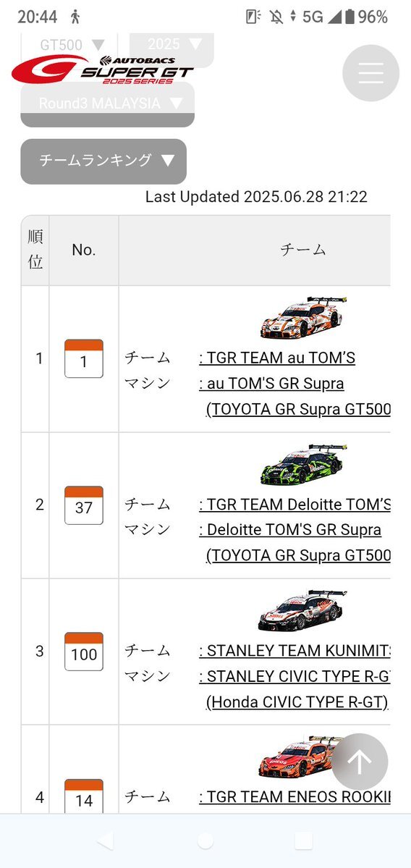Open TGR TEAM ENEOS ROOKIE link
This screenshot has height=868, width=411.
(x=295, y=797)
